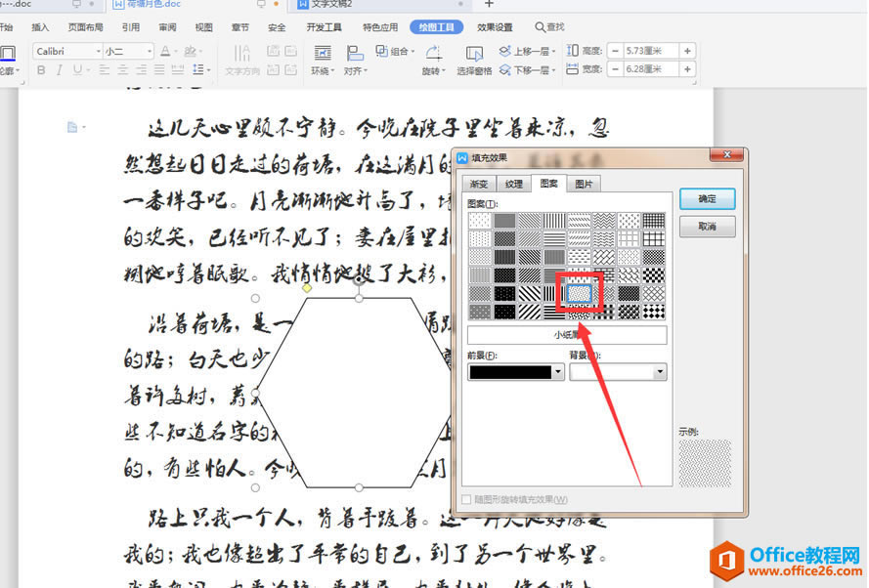
Task: Click the line spacing icon
Action: point(197,69)
